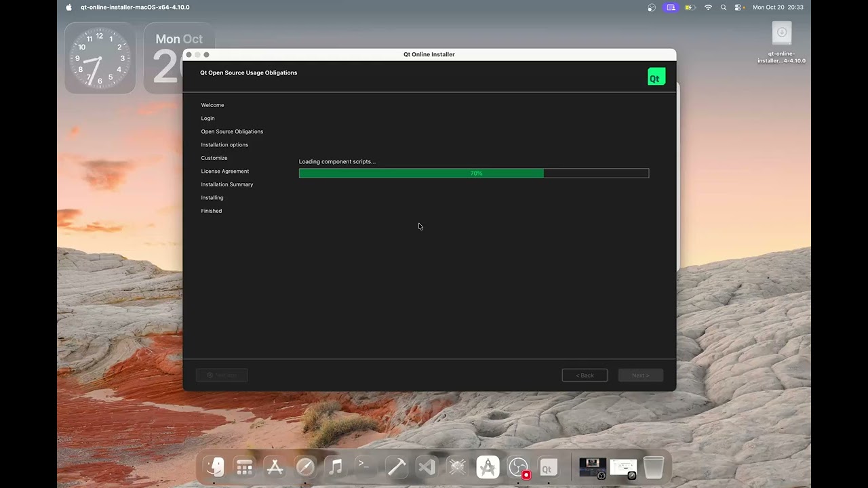The image size is (868, 488).
Task: Open Safari from the Dock
Action: pyautogui.click(x=305, y=467)
